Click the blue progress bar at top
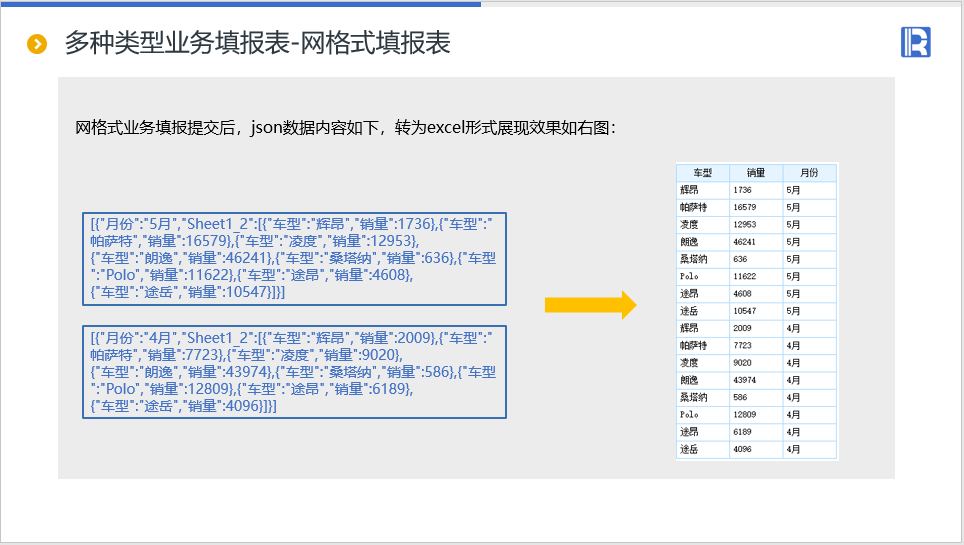 (240, 3)
